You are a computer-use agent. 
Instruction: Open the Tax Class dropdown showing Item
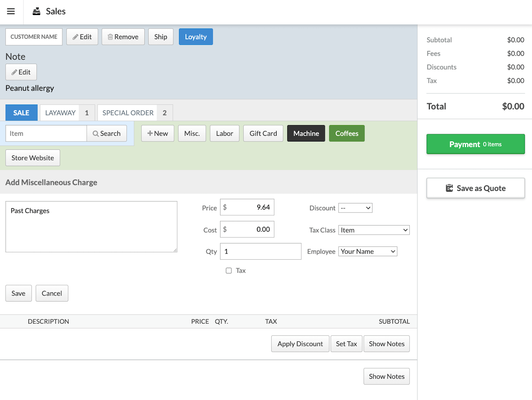[374, 230]
